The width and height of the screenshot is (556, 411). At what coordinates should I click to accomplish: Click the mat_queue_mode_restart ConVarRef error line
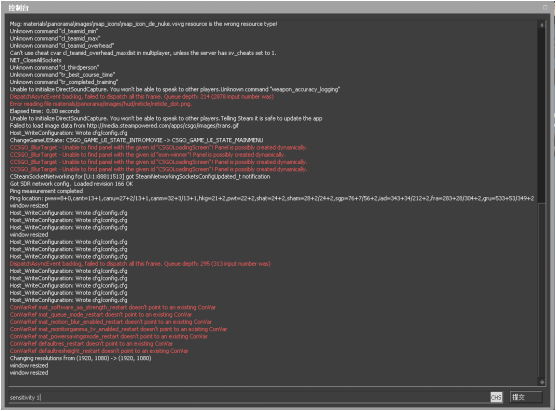pyautogui.click(x=101, y=315)
